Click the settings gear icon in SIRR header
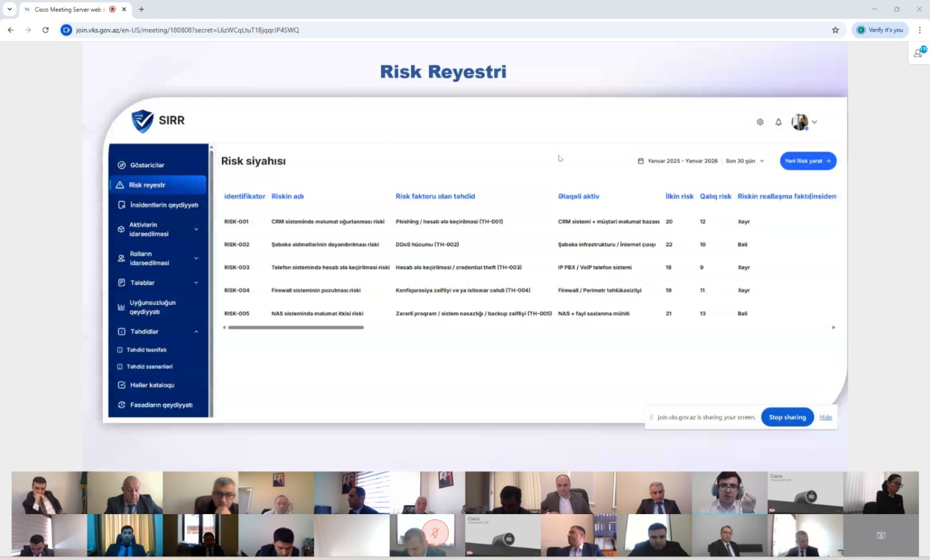Viewport: 930px width, 560px height. pyautogui.click(x=759, y=122)
